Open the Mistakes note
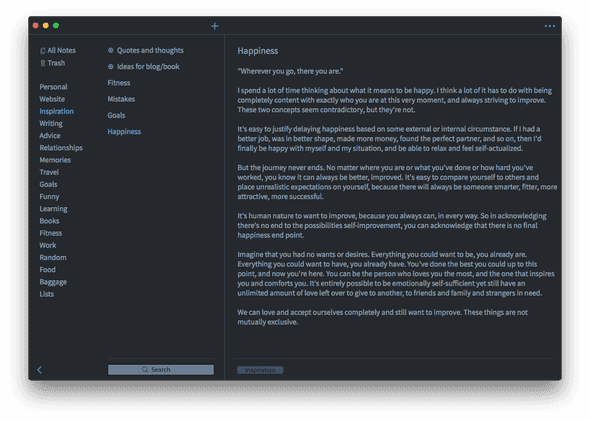 121,99
